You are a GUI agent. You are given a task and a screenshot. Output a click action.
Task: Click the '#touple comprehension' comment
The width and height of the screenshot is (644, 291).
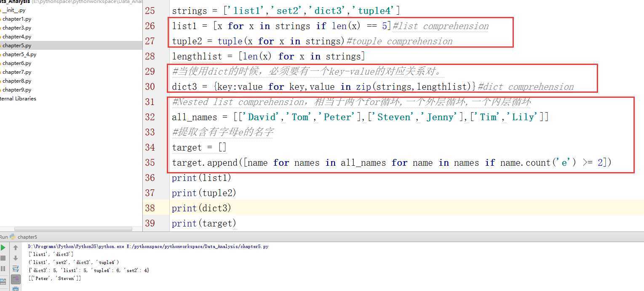click(x=399, y=41)
